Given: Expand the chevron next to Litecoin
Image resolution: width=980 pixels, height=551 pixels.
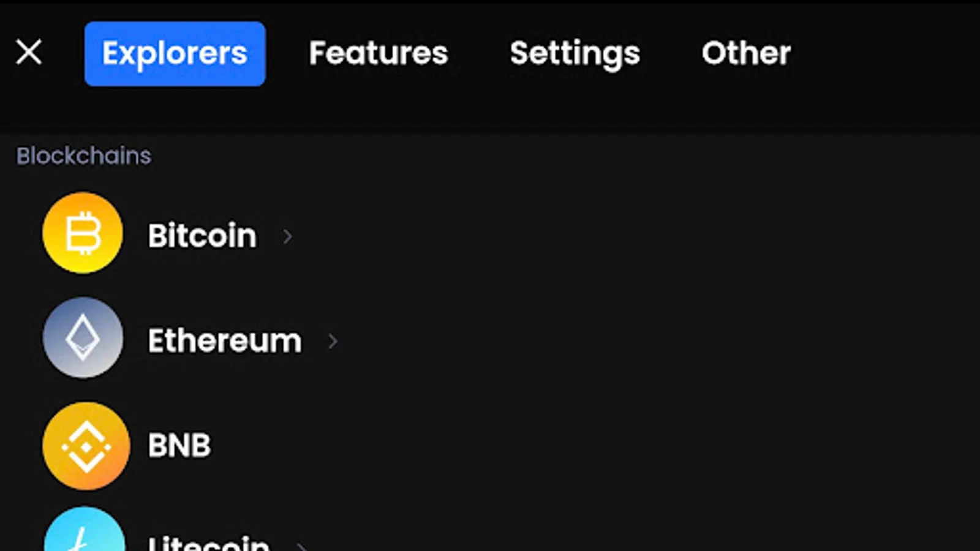Looking at the screenshot, I should point(301,544).
